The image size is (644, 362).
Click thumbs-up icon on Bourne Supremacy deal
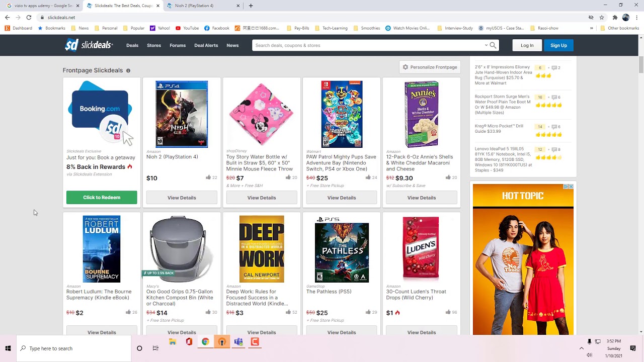tap(128, 312)
